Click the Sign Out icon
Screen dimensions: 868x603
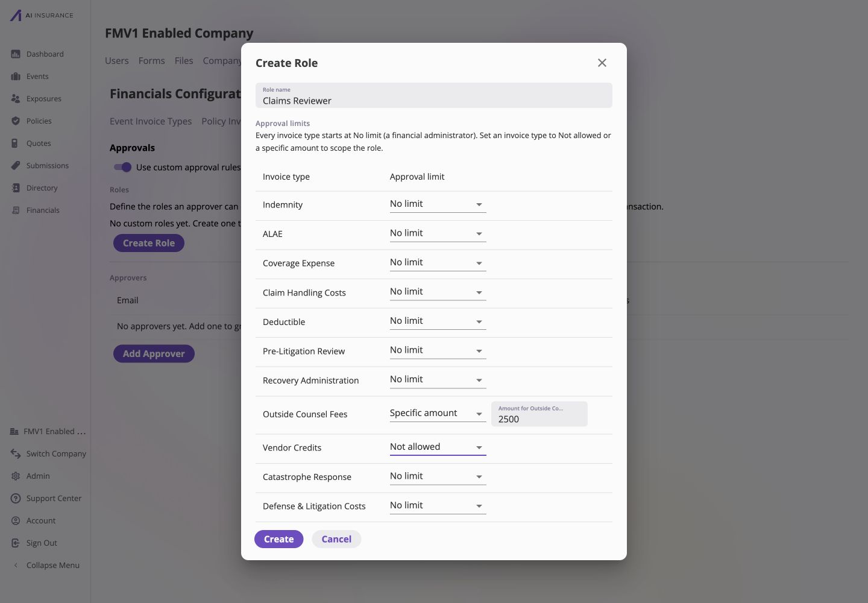point(16,543)
